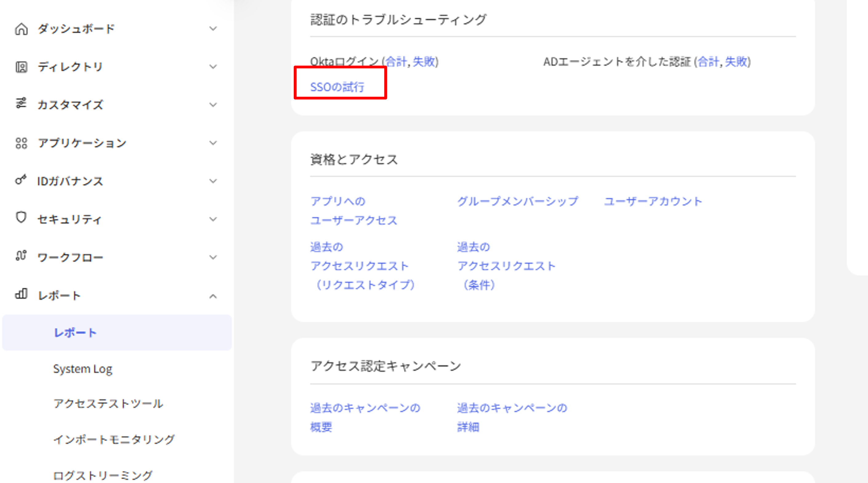Expand the アプリケーション chevron
The height and width of the screenshot is (483, 868).
pyautogui.click(x=213, y=143)
